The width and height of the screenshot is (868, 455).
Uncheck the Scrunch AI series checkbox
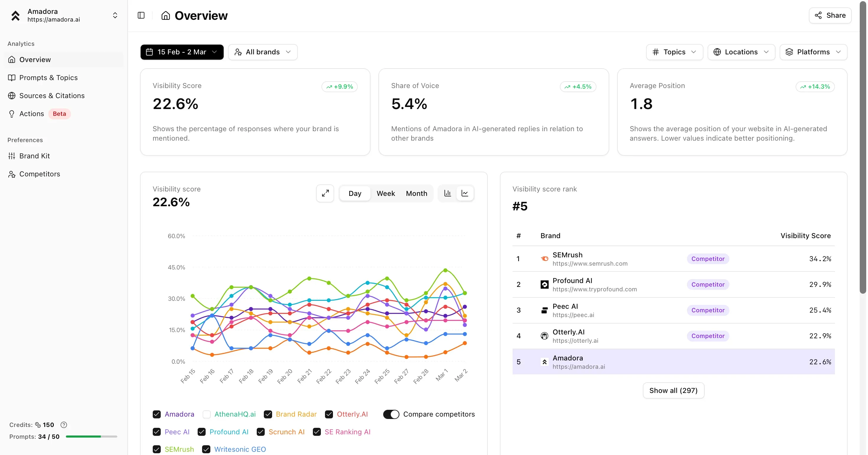point(261,432)
